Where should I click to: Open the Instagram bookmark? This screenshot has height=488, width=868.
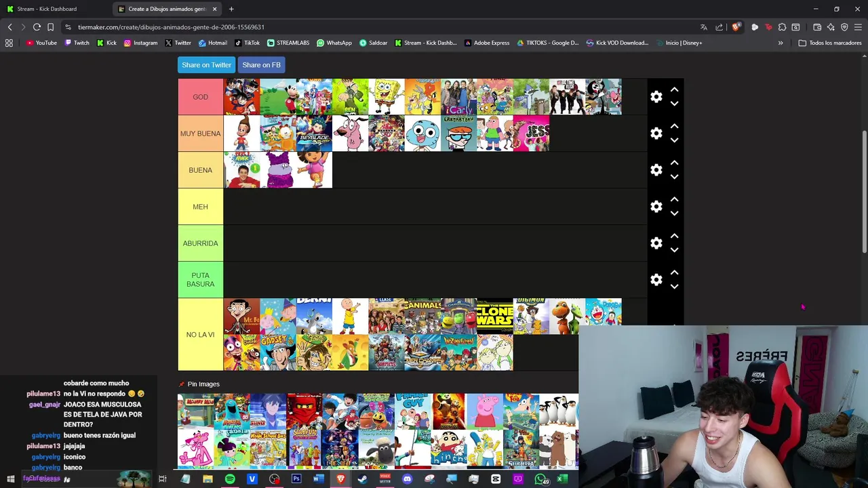[x=140, y=43]
